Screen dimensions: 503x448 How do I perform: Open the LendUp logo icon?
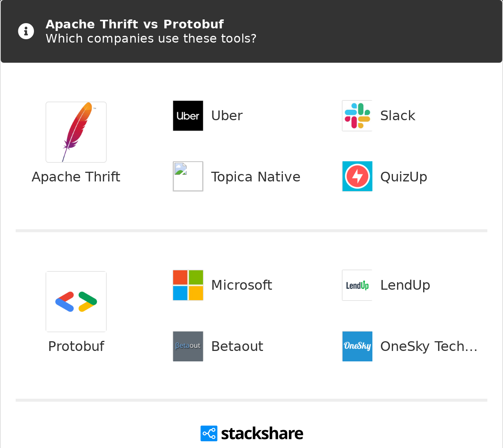pos(357,285)
